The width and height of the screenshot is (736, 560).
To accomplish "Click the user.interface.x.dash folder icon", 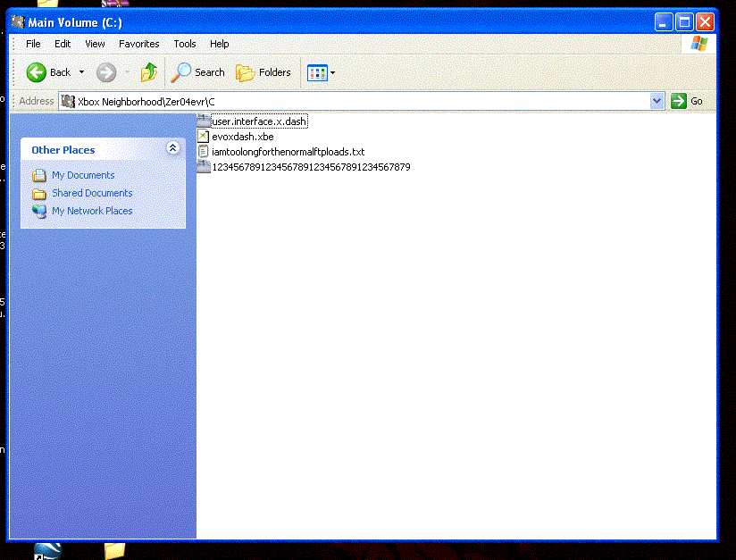I will click(x=204, y=121).
